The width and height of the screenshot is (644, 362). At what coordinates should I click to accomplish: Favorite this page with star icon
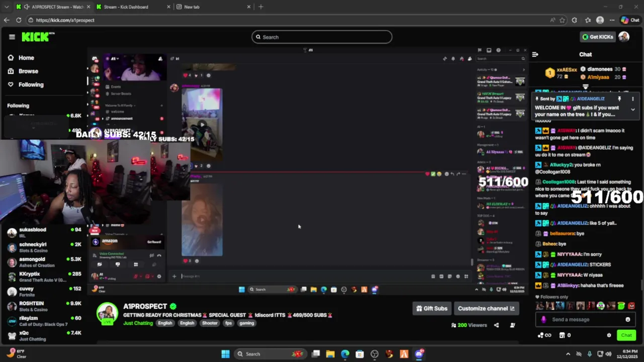[x=562, y=20]
